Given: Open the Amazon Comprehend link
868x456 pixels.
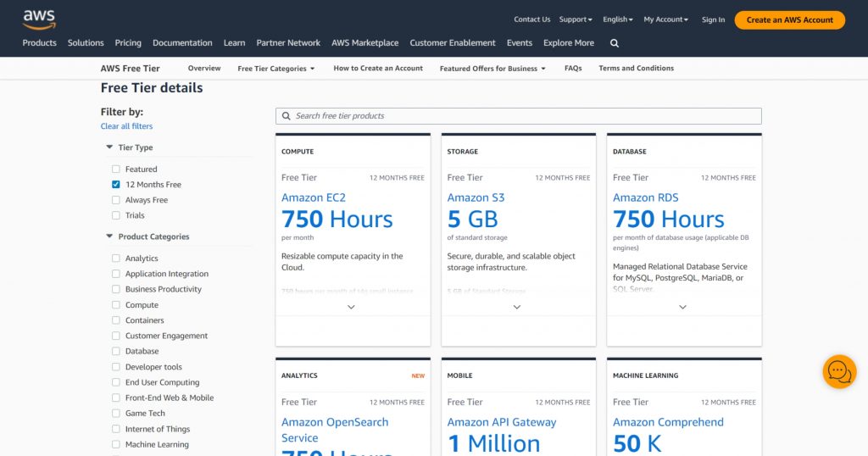Looking at the screenshot, I should [x=668, y=422].
